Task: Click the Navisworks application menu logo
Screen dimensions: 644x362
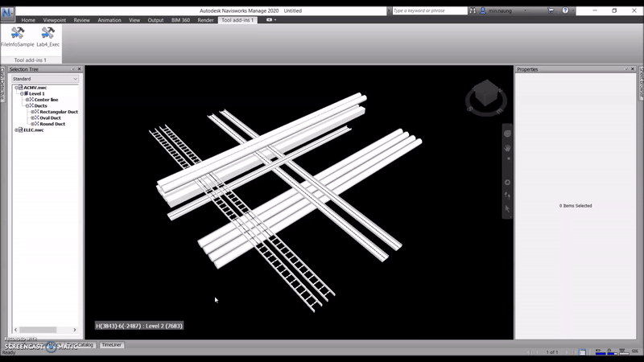Action: (8, 11)
